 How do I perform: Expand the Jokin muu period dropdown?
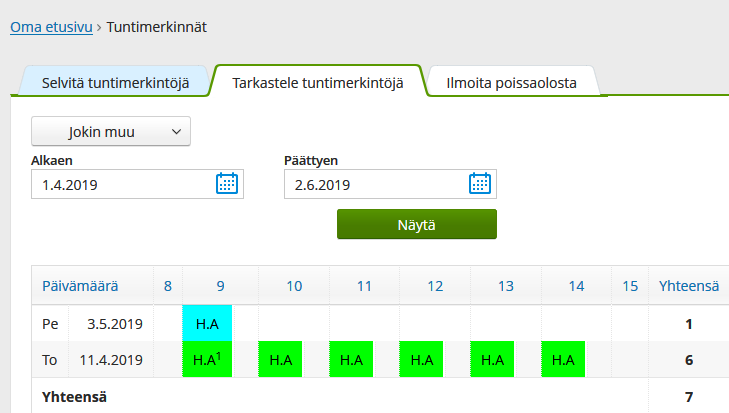pos(111,132)
